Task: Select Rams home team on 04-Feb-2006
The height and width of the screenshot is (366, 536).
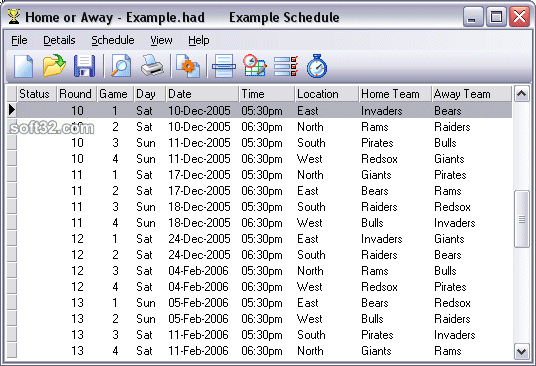Action: pos(375,271)
